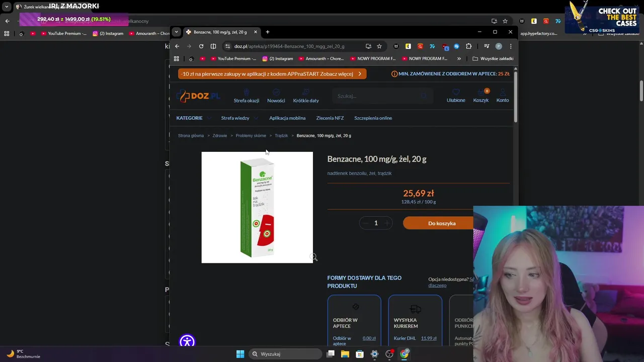The width and height of the screenshot is (644, 362).
Task: Open the browser extensions puzzle icon
Action: click(x=468, y=46)
